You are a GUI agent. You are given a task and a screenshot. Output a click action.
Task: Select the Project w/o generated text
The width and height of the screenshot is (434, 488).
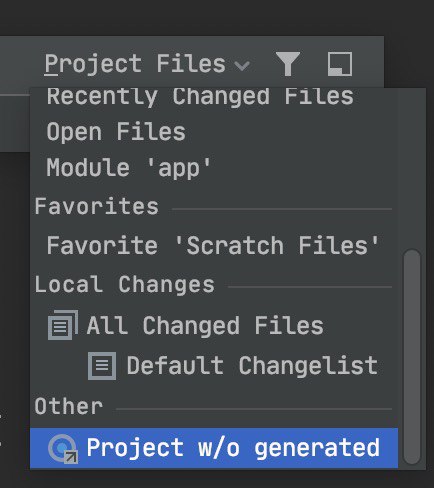(233, 448)
